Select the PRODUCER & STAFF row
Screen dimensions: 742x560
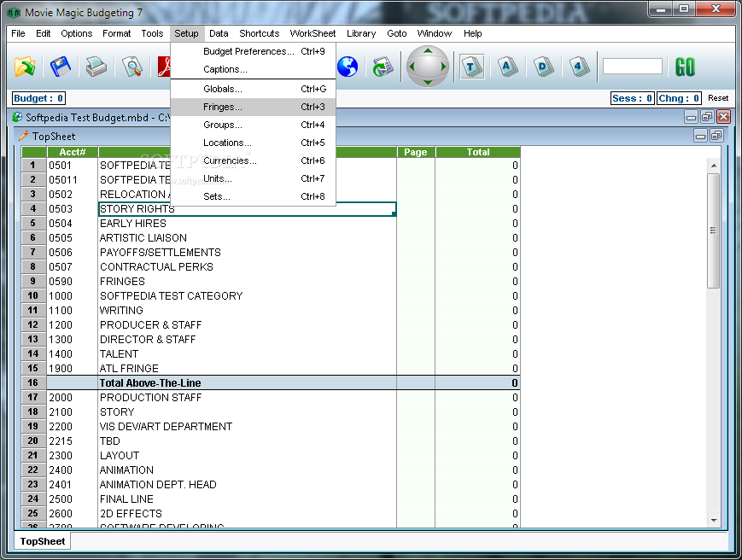click(x=271, y=325)
